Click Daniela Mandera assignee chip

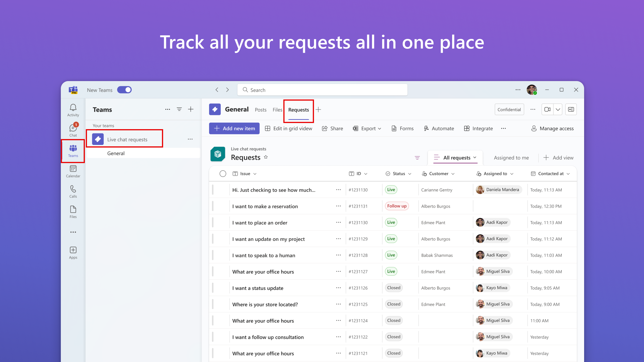point(499,190)
